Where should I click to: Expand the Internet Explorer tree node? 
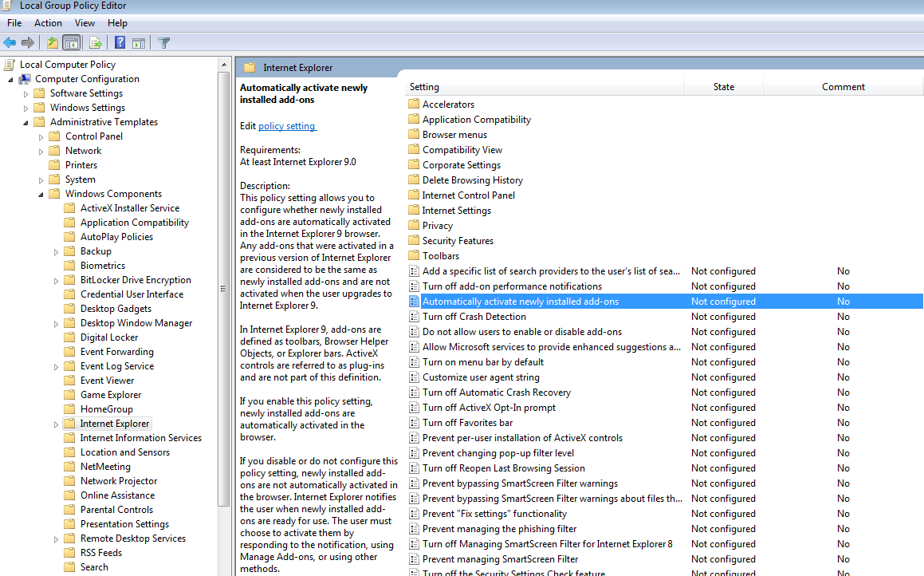coord(56,424)
